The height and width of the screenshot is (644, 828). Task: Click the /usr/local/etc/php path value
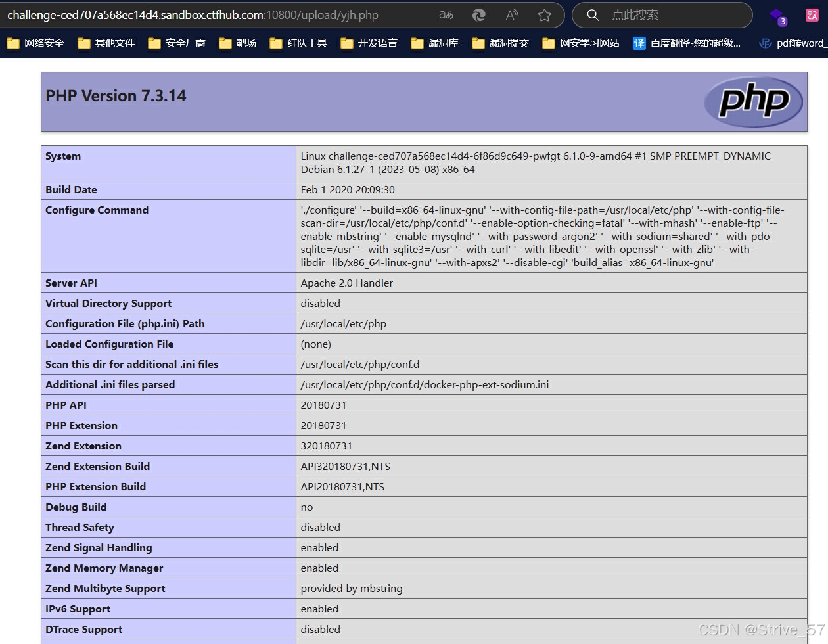(344, 324)
